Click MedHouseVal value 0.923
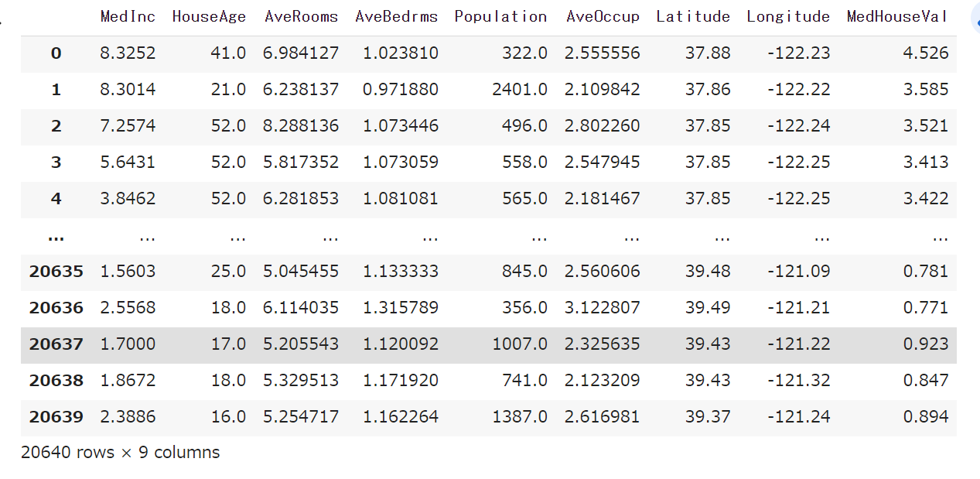 click(926, 344)
